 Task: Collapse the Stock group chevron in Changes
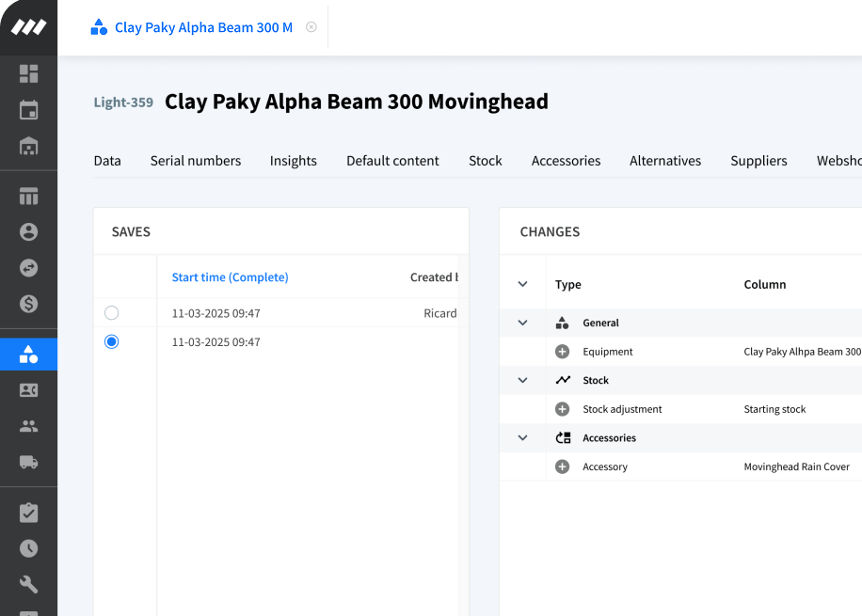point(523,380)
